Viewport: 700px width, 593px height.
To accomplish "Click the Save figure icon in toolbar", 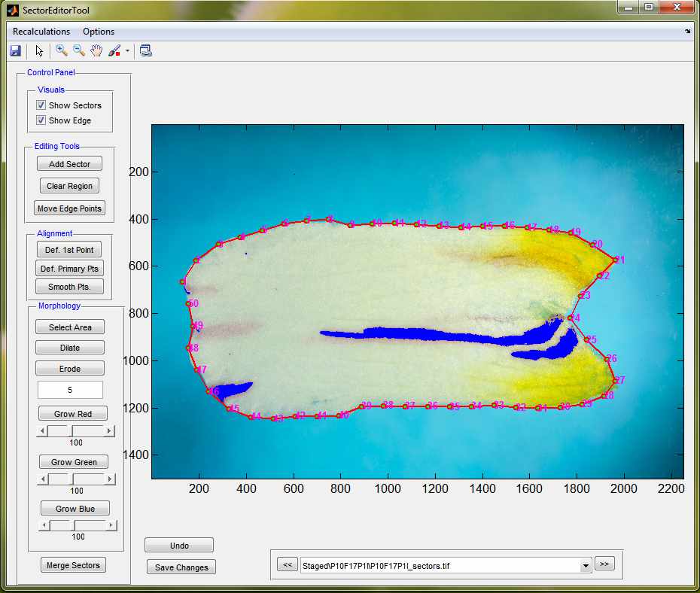I will (15, 51).
